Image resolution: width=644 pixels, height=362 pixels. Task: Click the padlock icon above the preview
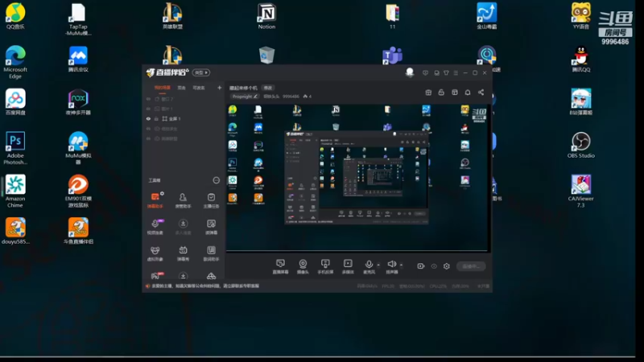441,93
